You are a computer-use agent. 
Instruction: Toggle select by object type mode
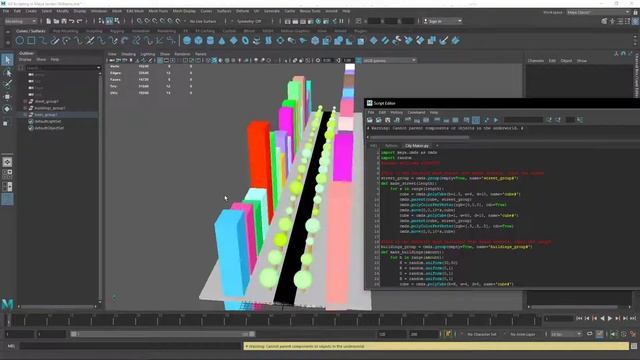tap(109, 21)
